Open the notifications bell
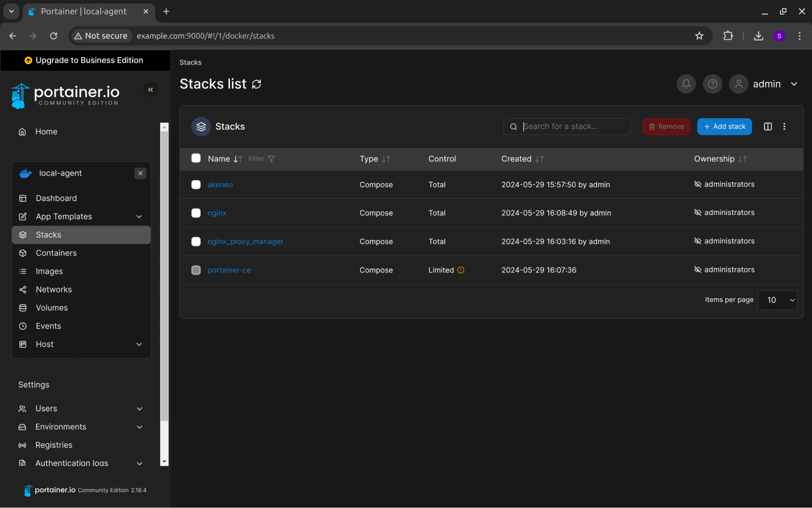 coord(686,84)
